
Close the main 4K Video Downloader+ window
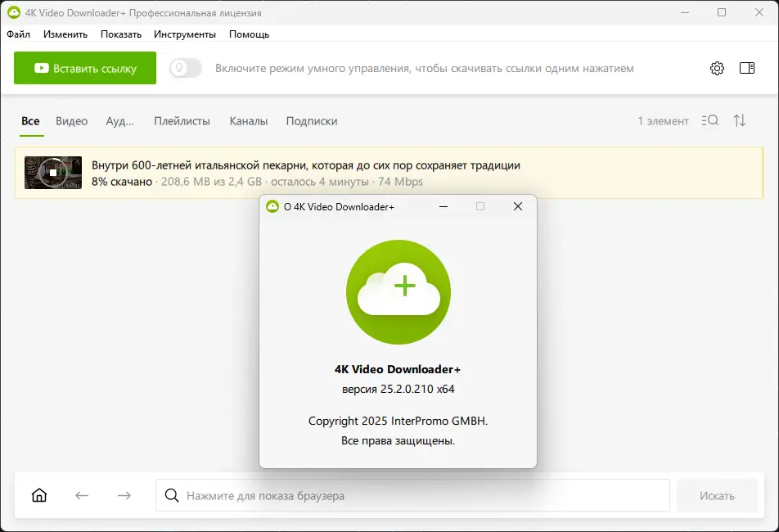(x=759, y=12)
